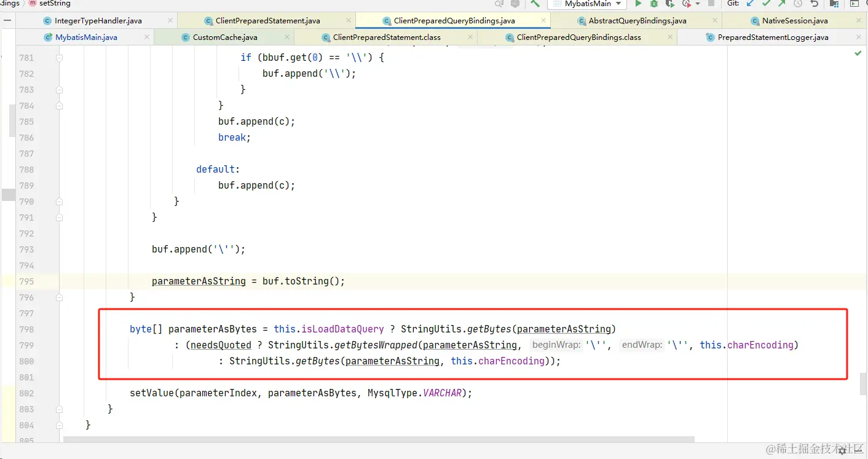The image size is (868, 459).
Task: Click the break keyword on line 786
Action: pos(232,138)
